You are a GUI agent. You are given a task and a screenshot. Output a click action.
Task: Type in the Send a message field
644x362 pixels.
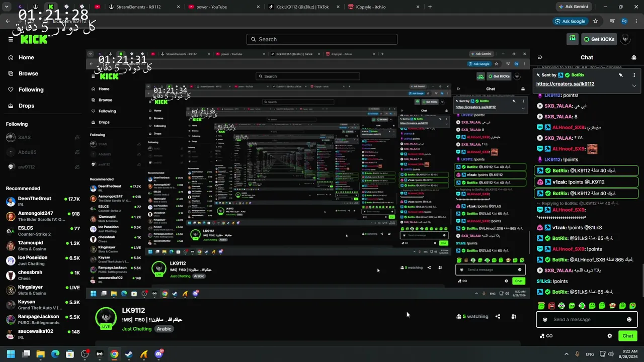tap(587, 319)
